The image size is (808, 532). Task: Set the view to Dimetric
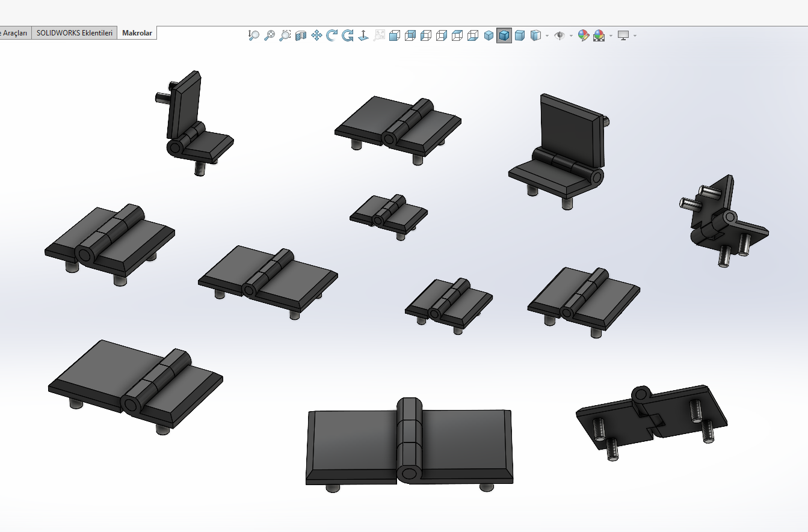click(520, 35)
